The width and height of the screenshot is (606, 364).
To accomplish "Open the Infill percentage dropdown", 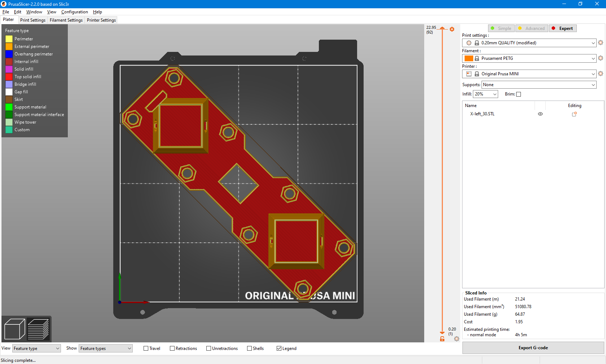I will point(485,94).
